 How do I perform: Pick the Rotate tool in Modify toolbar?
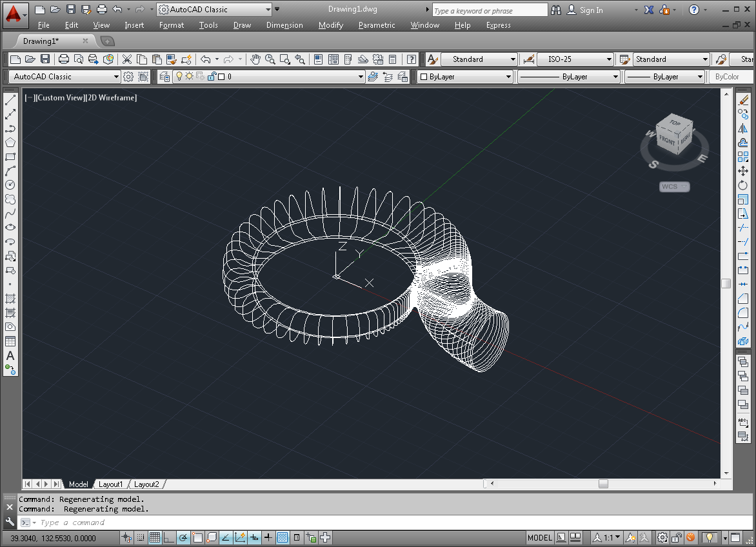743,185
